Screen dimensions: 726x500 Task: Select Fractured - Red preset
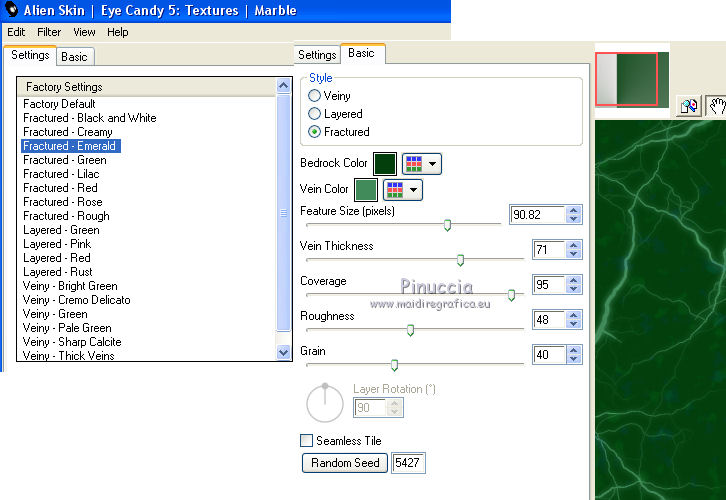[60, 188]
